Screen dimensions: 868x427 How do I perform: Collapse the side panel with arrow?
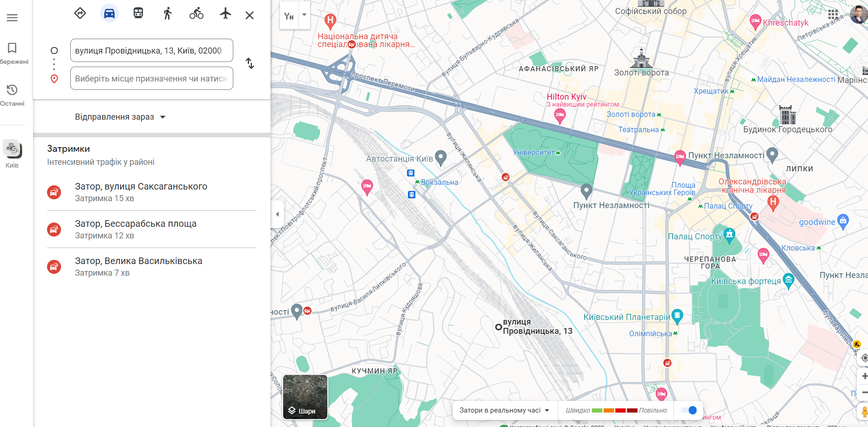point(278,214)
